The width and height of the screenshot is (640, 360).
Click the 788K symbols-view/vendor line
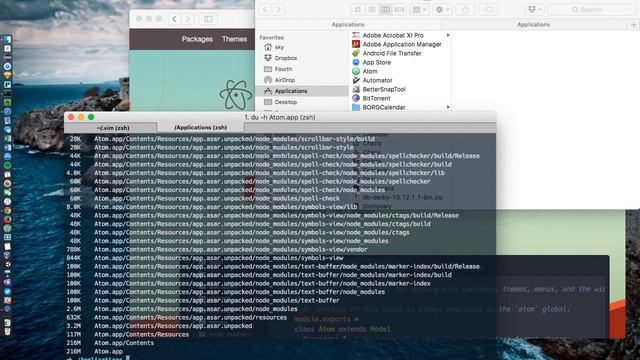point(217,249)
